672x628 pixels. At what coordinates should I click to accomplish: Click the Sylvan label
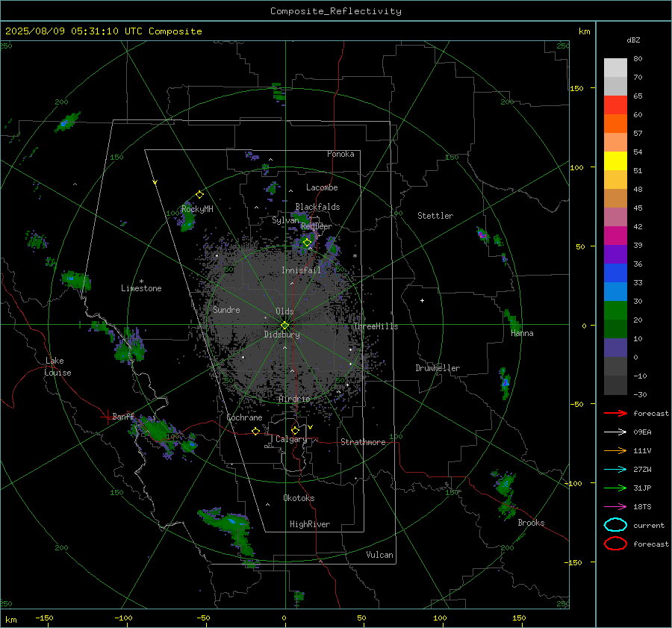tap(285, 220)
